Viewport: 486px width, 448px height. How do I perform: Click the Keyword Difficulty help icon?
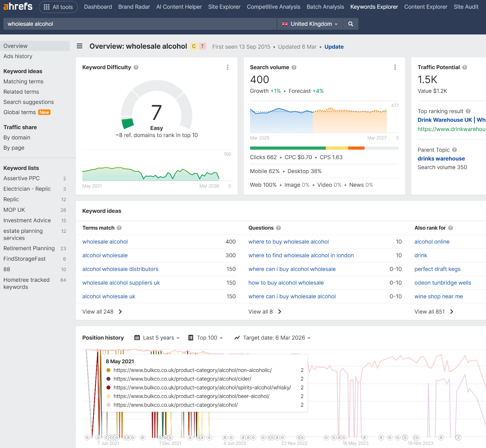(x=136, y=67)
